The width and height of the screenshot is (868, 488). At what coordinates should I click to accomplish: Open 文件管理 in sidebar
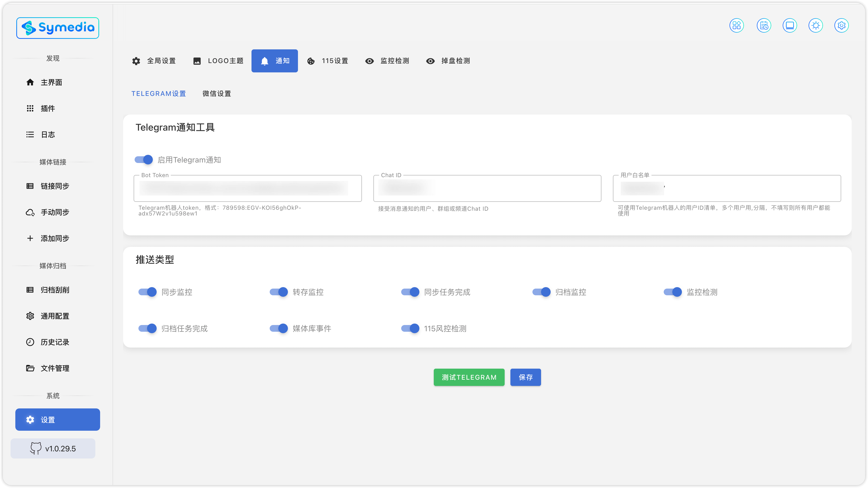coord(58,368)
